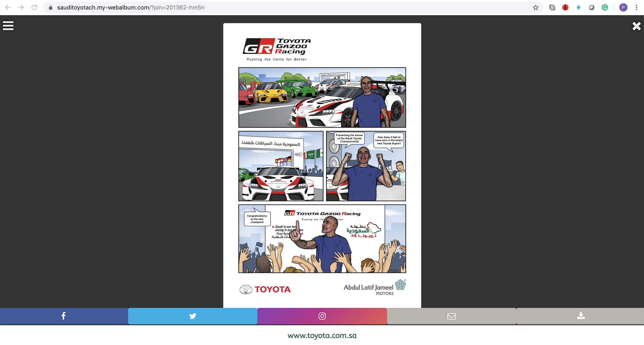
Task: Download the comic image
Action: click(x=580, y=316)
